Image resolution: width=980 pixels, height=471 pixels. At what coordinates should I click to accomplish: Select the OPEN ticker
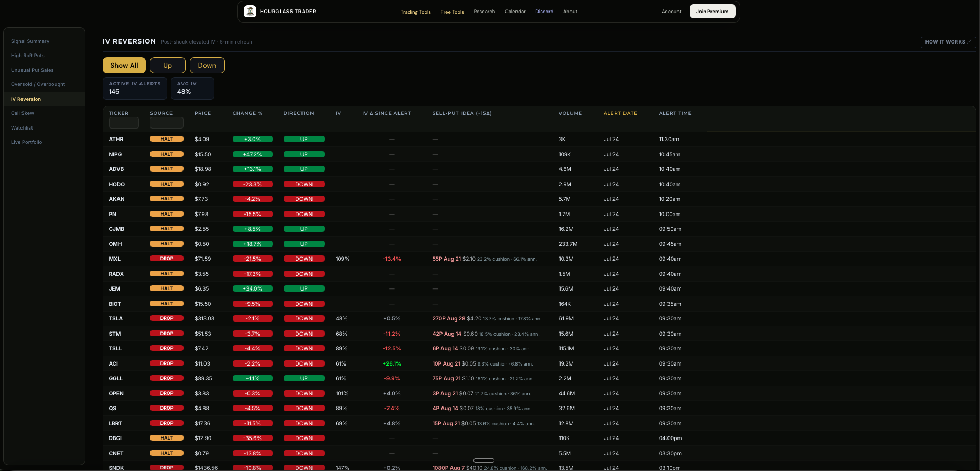click(x=116, y=394)
